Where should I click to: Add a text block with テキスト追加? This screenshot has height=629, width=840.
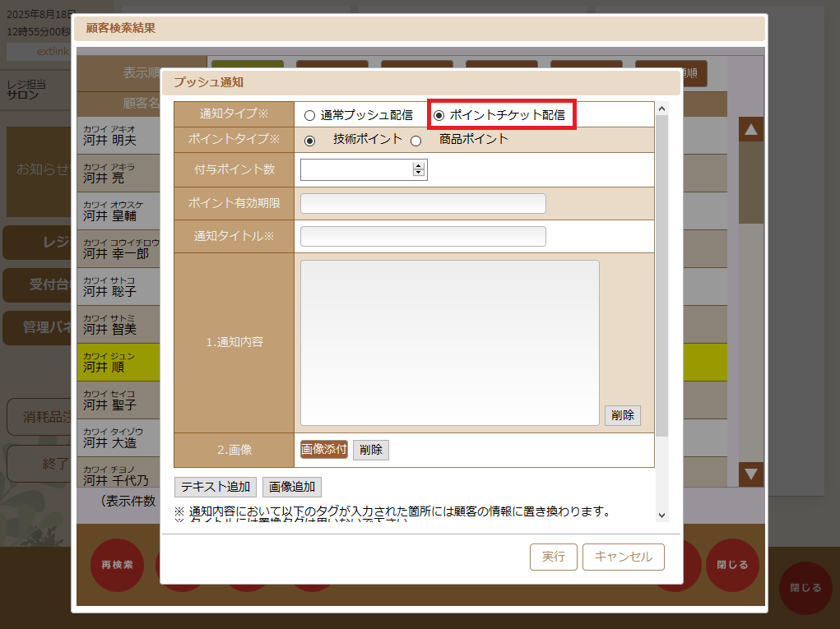pos(216,487)
